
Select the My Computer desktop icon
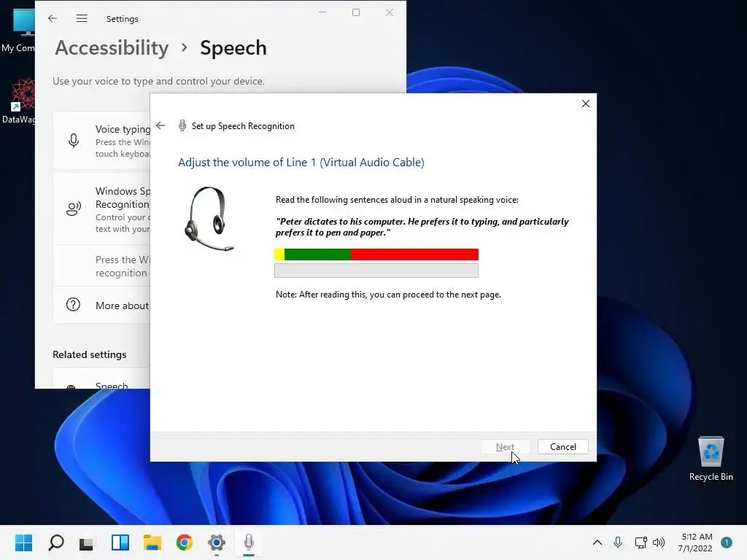(x=18, y=30)
